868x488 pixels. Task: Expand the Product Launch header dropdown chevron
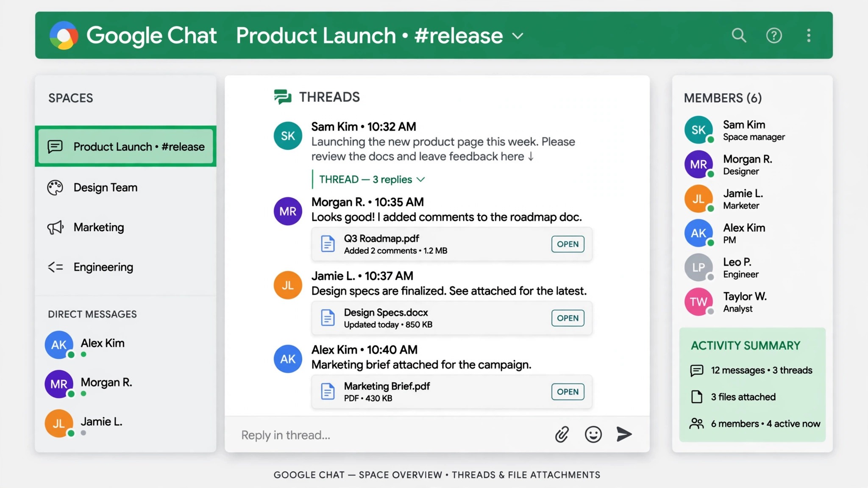[x=517, y=36]
